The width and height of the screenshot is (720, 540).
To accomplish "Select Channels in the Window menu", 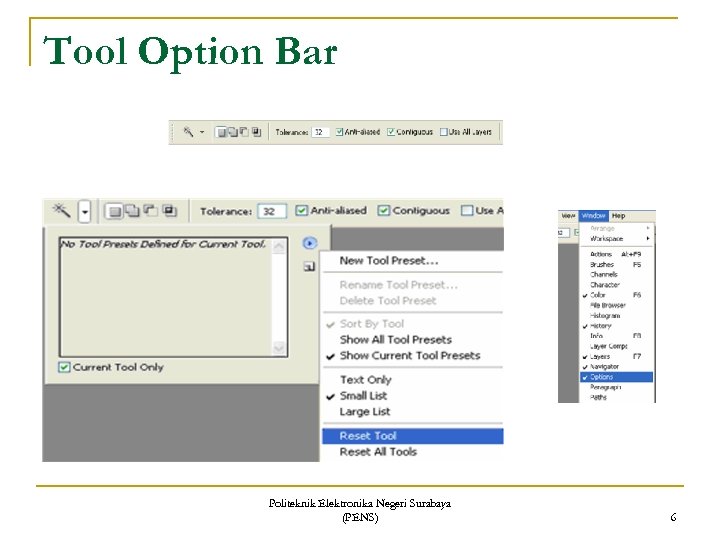I will 616,275.
